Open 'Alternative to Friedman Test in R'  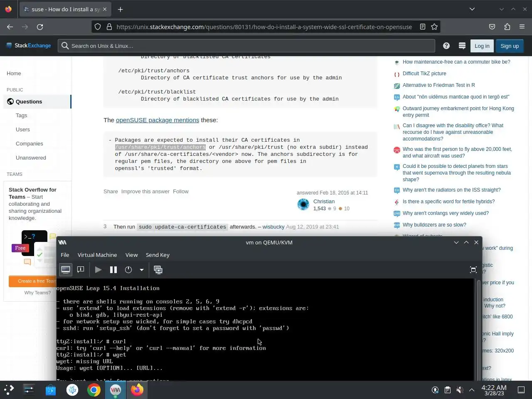(x=438, y=85)
